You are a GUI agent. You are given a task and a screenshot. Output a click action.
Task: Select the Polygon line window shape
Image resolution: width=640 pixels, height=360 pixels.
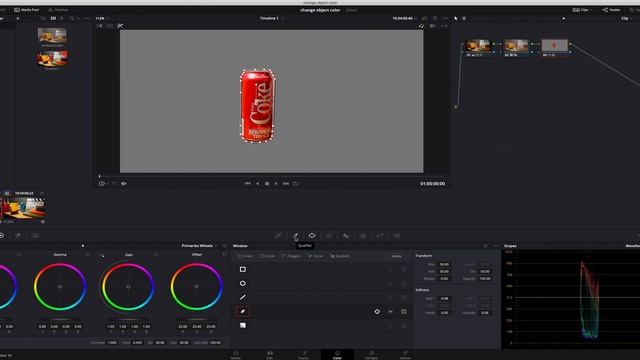coord(243,297)
